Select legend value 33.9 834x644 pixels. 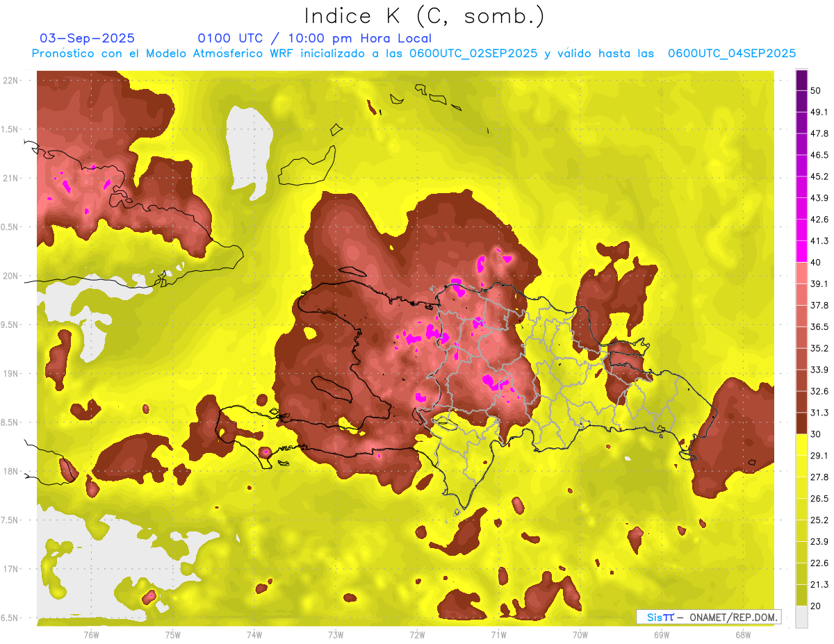(x=819, y=370)
